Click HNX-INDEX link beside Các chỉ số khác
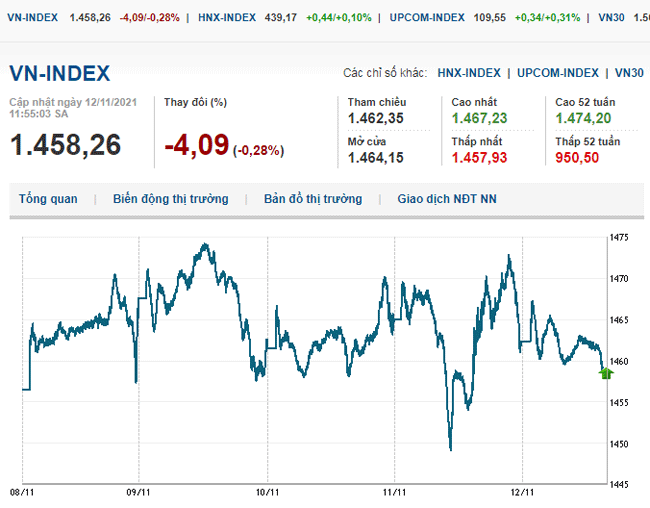Viewport: 650px width, 508px height. pyautogui.click(x=469, y=73)
